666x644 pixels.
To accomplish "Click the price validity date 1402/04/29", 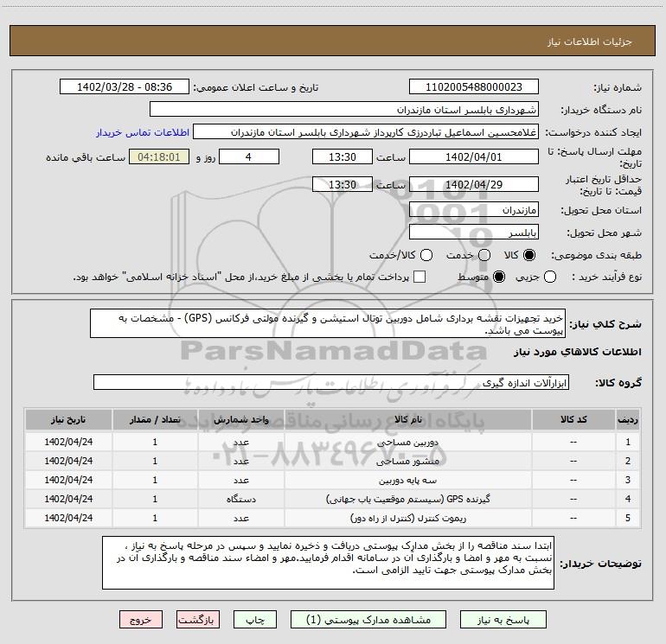I will click(474, 184).
